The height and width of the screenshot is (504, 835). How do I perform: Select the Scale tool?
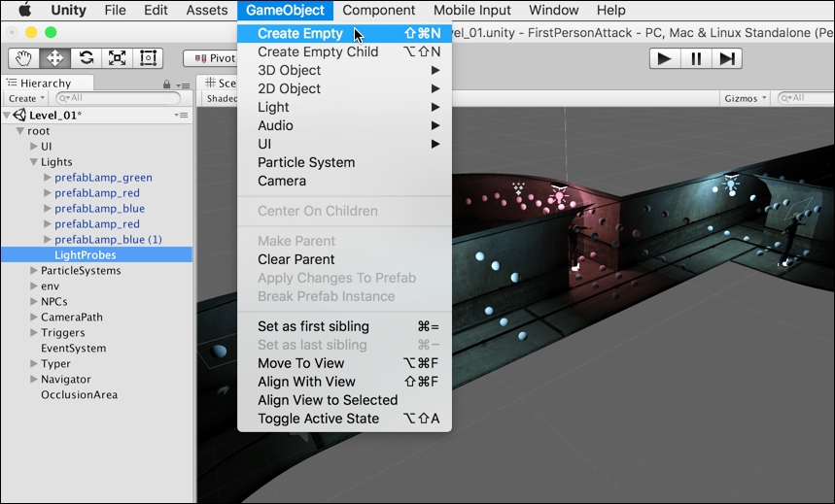118,58
